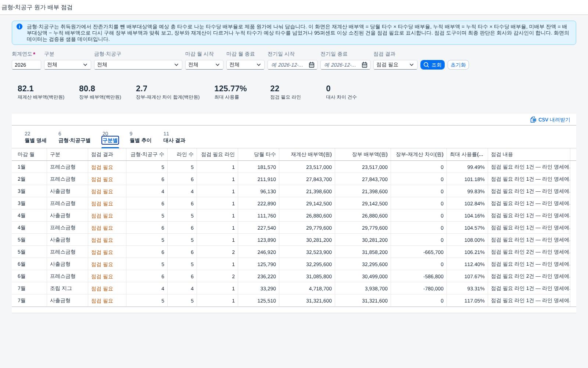Screen dimensions: 588x368
Task: Click the 125.77% 최대 사용률 KPI value
Action: (230, 89)
